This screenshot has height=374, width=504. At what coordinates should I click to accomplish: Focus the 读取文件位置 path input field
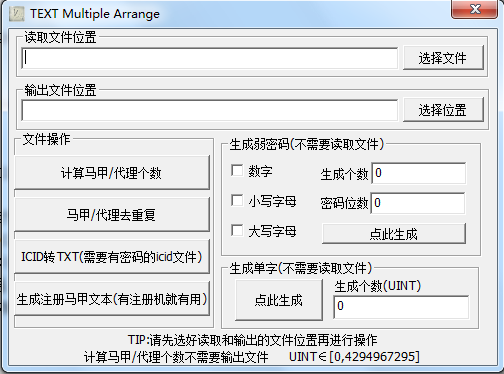[210, 58]
